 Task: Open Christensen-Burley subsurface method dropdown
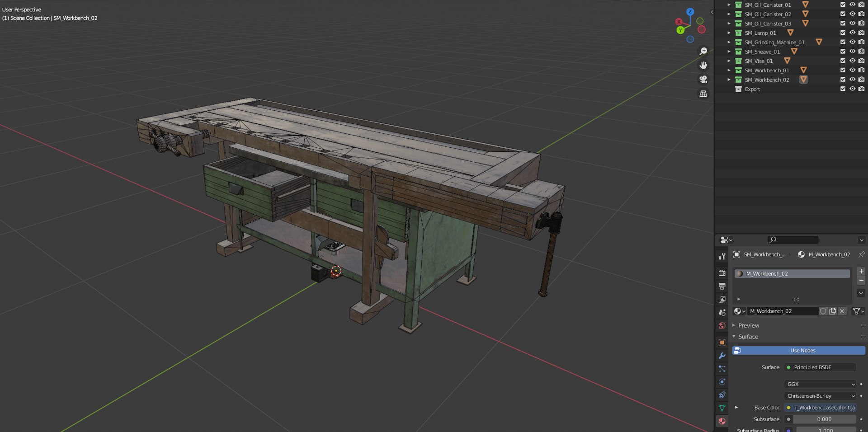pyautogui.click(x=820, y=396)
